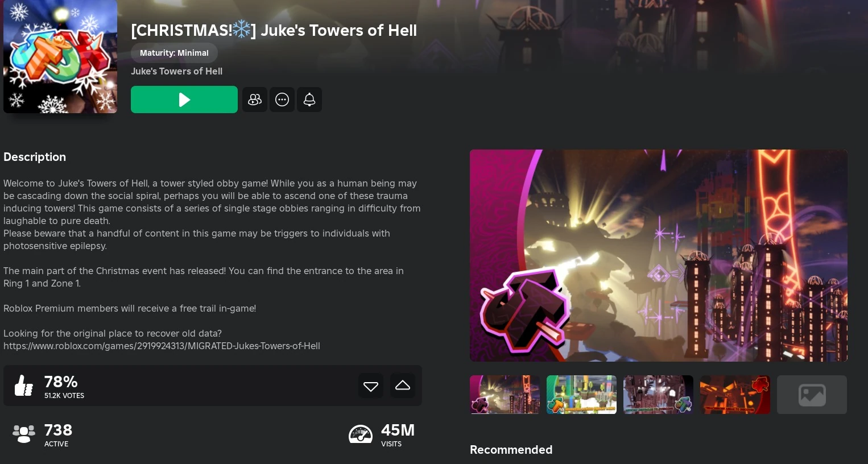Select the third dark maroon thumbnail
The image size is (868, 464).
pos(658,395)
